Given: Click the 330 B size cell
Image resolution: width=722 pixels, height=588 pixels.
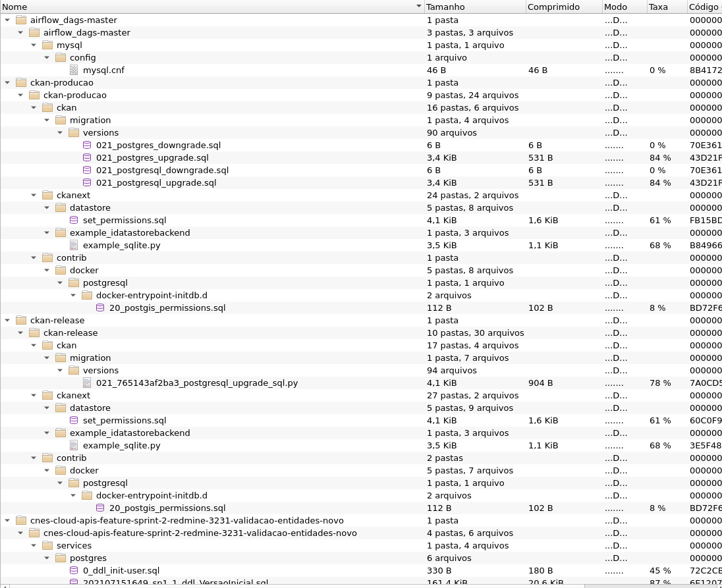Looking at the screenshot, I should point(439,570).
